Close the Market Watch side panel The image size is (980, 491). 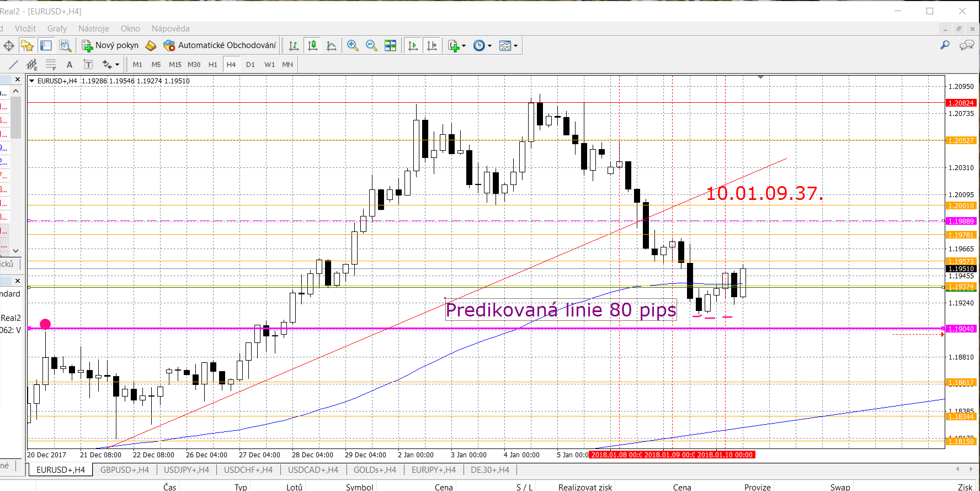[18, 80]
